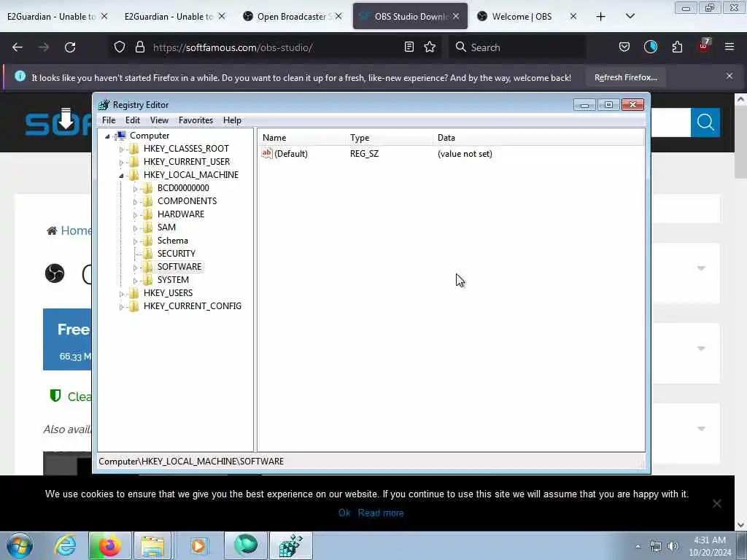
Task: Open the Edit menu in Registry Editor
Action: pyautogui.click(x=133, y=120)
